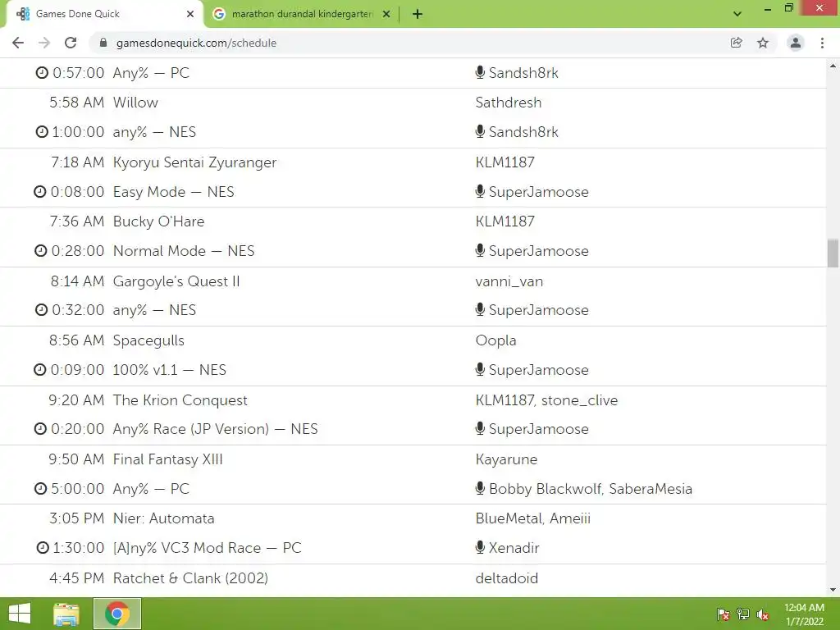
Task: Click 100% v1.1 — NES category
Action: pos(169,370)
